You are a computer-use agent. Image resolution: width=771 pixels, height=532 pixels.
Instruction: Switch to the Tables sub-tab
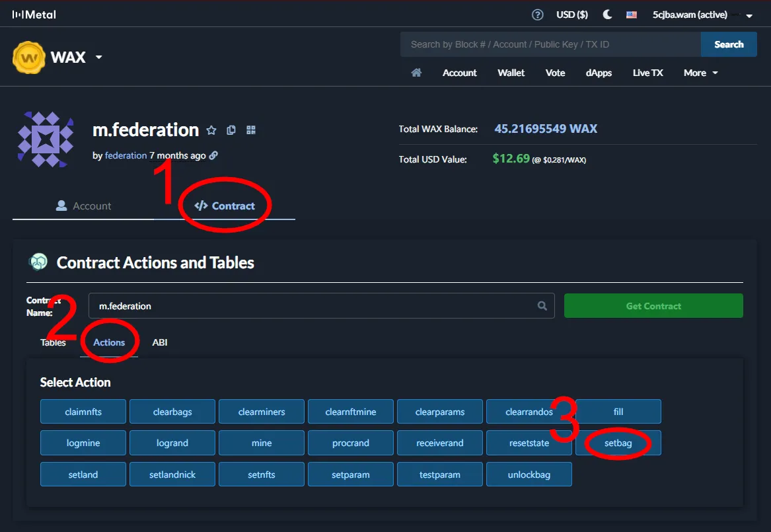53,342
